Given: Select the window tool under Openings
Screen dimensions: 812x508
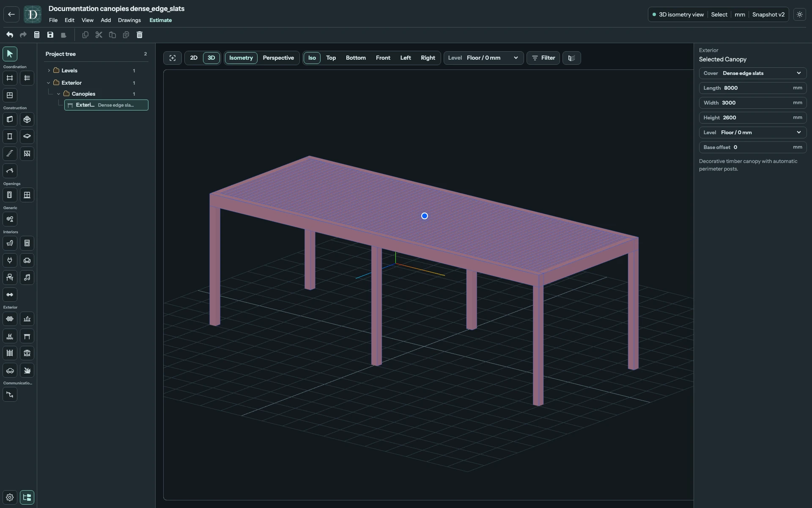Looking at the screenshot, I should click(x=27, y=195).
